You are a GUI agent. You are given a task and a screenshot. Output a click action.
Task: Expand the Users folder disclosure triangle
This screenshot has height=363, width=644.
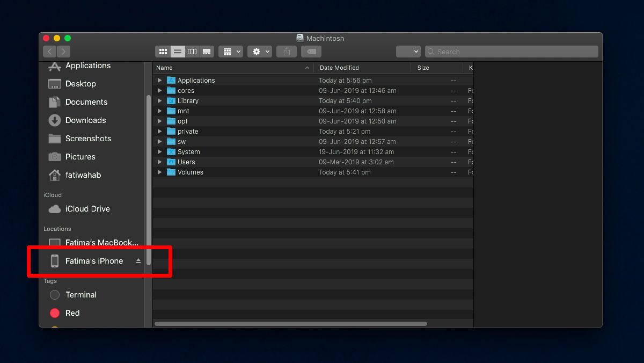159,162
